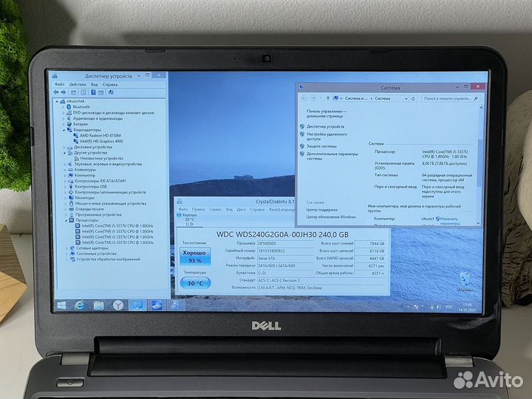Image resolution: width=532 pixels, height=399 pixels.
Task: Click the up arrow in the Система window
Action: pyautogui.click(x=328, y=98)
